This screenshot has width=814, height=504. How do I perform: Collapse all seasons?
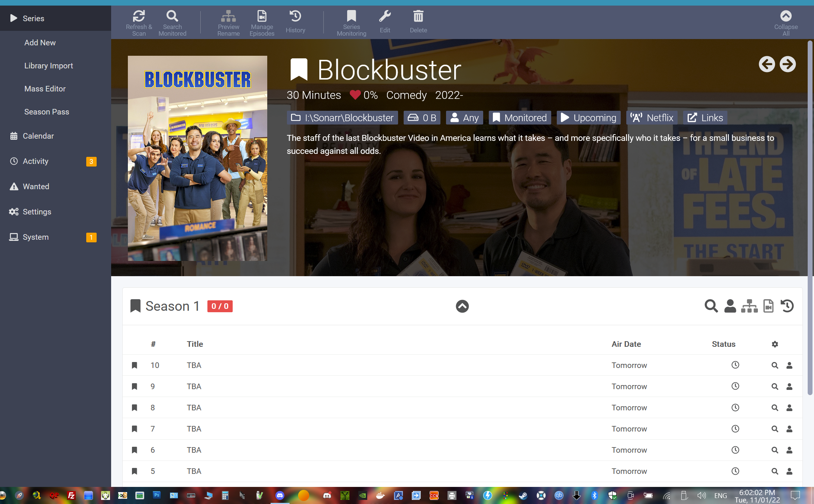(x=786, y=22)
